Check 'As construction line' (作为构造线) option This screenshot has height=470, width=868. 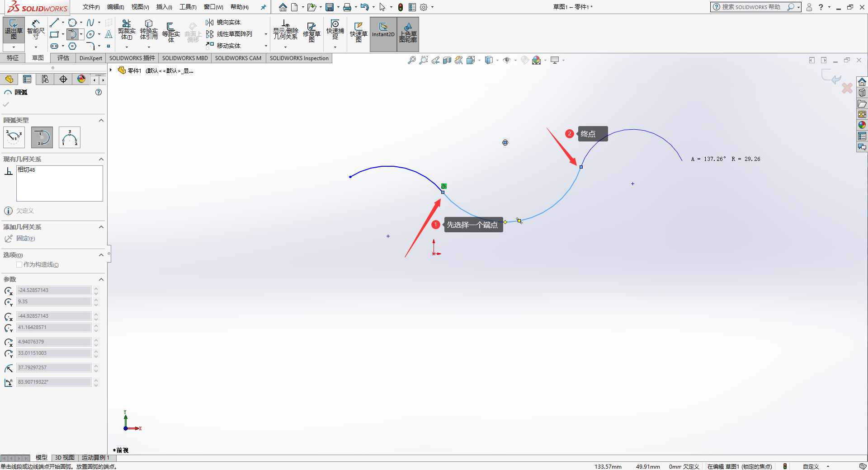click(19, 265)
